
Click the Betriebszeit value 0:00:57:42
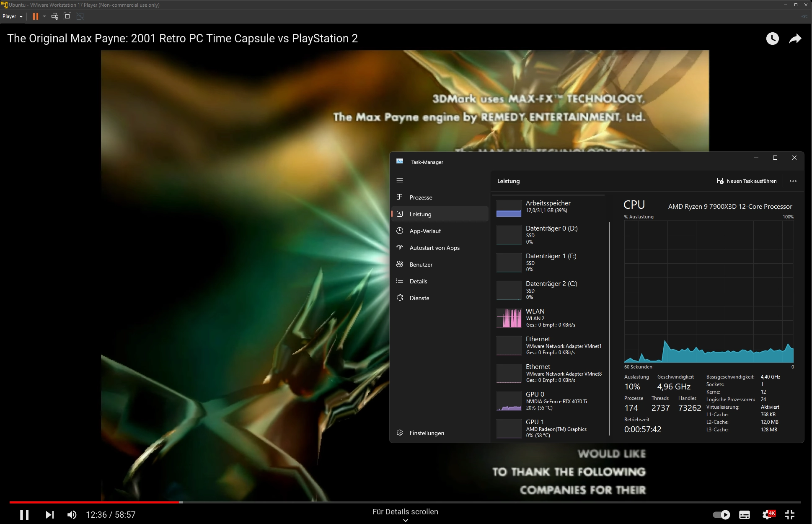pyautogui.click(x=643, y=429)
